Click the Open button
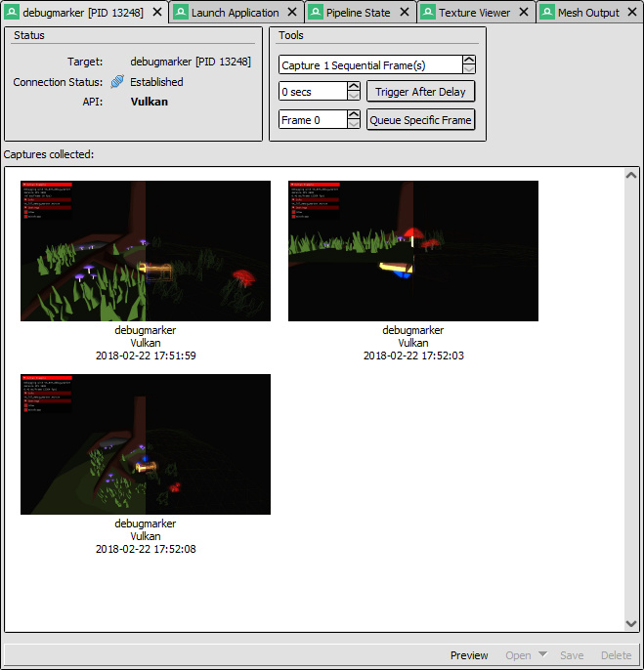This screenshot has width=644, height=670. (518, 655)
